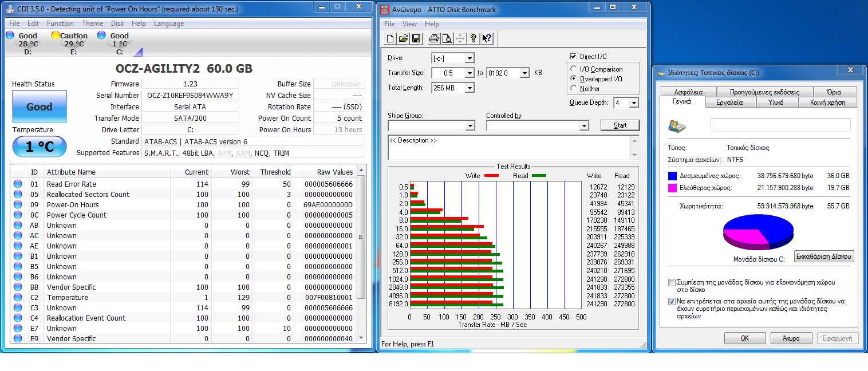
Task: Open the Προηγούμενες εκδόσεις tab
Action: point(764,92)
